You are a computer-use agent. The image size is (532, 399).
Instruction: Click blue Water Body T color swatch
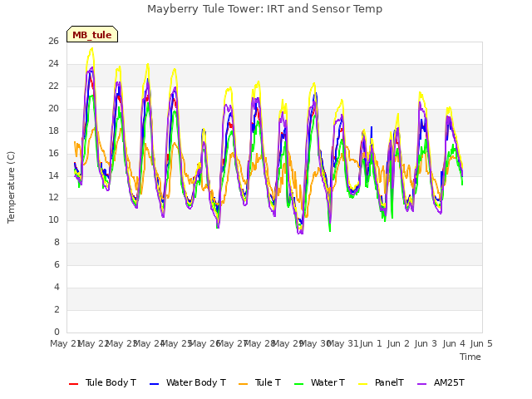tap(155, 384)
